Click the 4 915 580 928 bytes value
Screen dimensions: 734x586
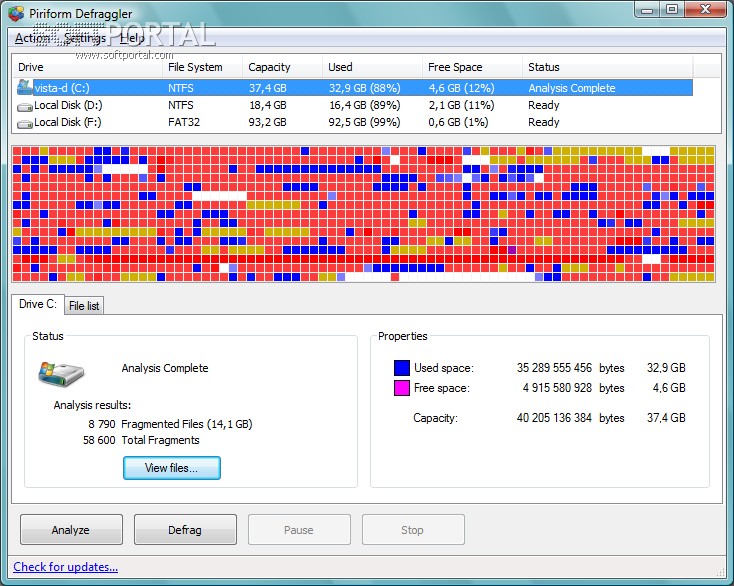tap(573, 388)
